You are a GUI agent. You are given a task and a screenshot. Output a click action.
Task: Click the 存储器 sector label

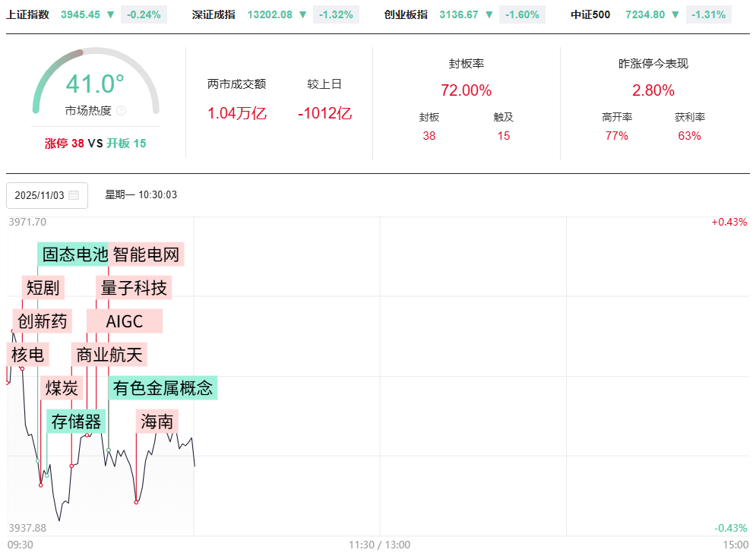click(76, 422)
